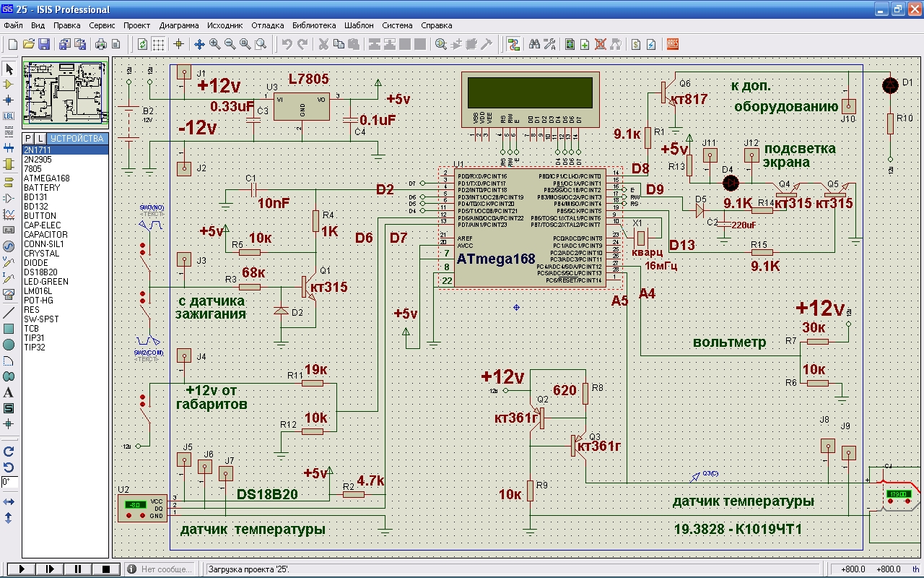
Task: Click the Save project toolbar icon
Action: click(x=44, y=44)
